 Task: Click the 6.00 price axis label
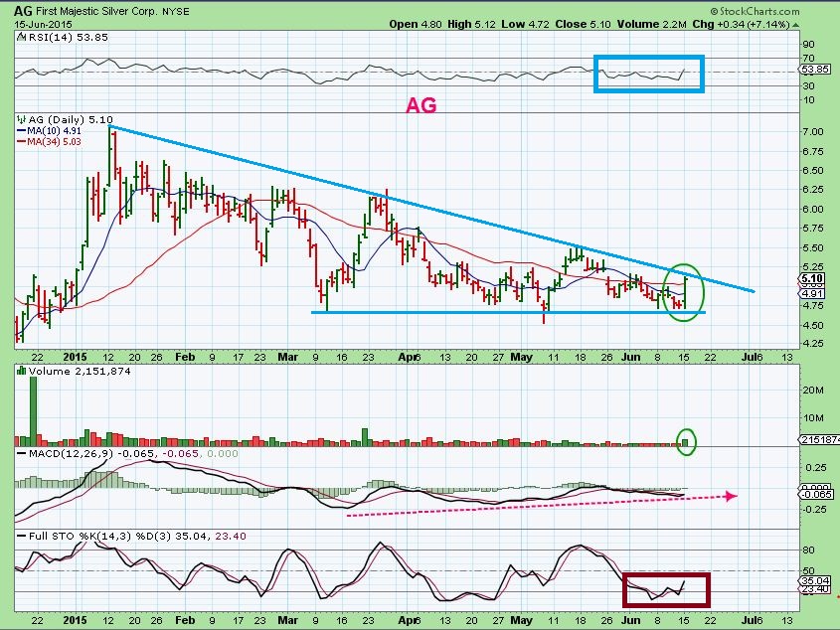pos(814,209)
